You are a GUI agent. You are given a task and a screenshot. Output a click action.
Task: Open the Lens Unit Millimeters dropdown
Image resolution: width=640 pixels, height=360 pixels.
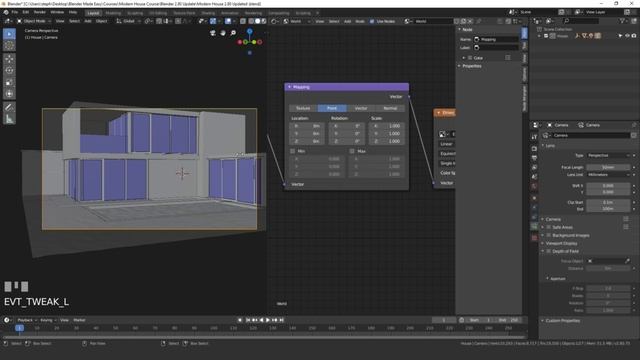(x=610, y=175)
